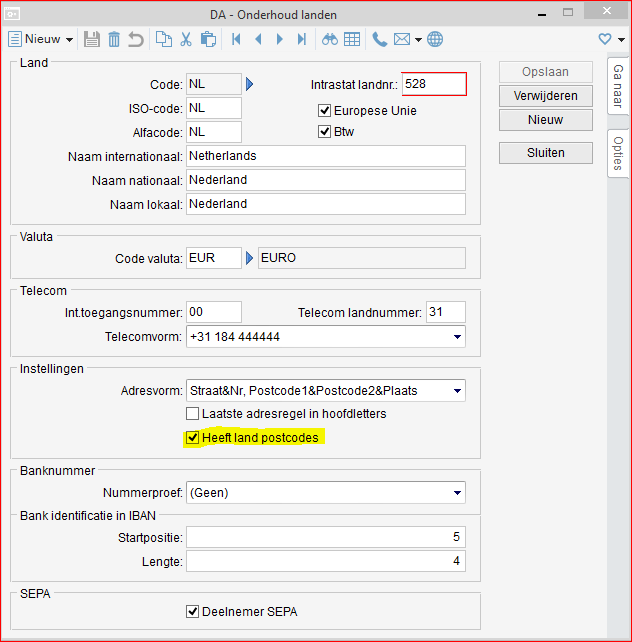
Task: Open the favorites dropdown arrow
Action: pyautogui.click(x=621, y=40)
